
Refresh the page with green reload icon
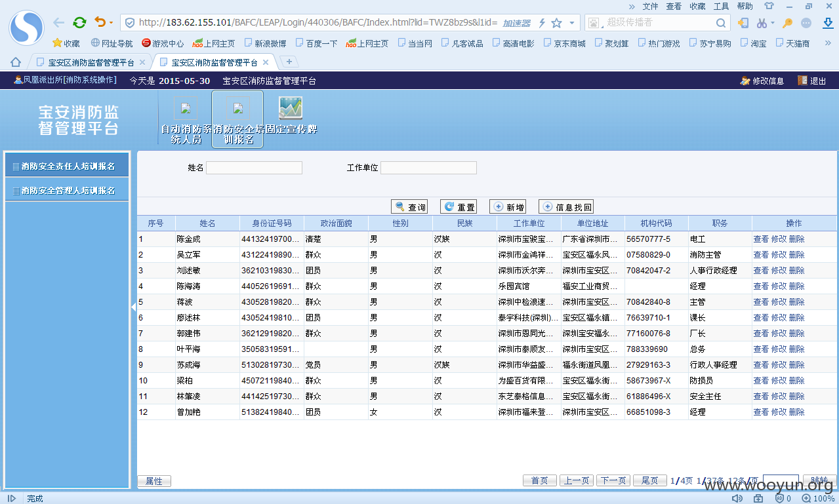pyautogui.click(x=79, y=22)
